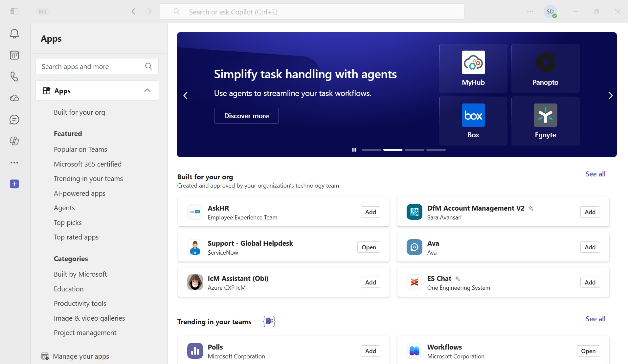Screen dimensions: 628x364
Task: Open the Workflows app
Action: point(588,351)
